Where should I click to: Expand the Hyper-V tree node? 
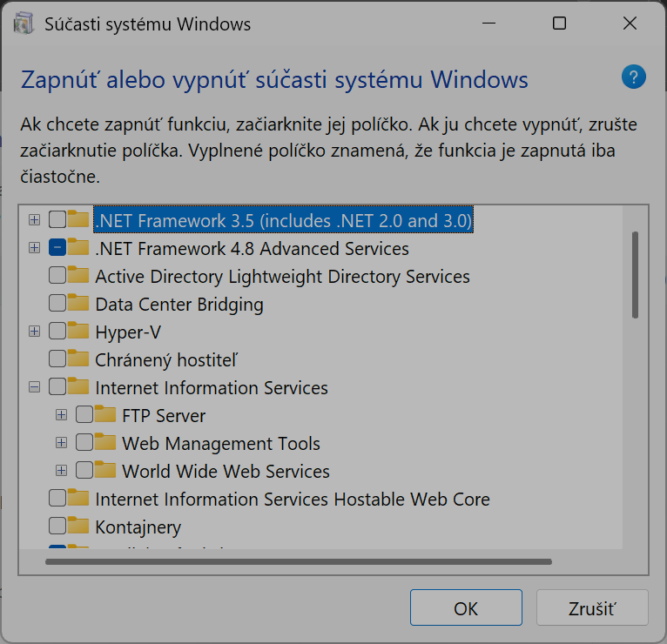coord(34,332)
